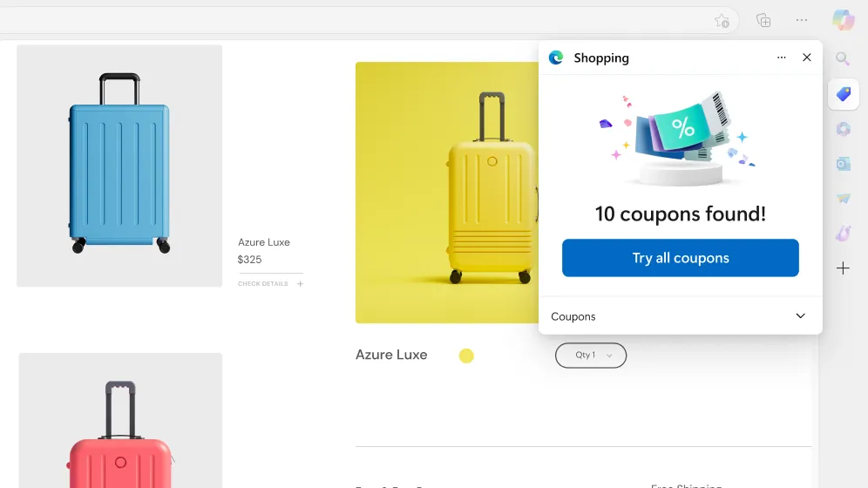This screenshot has width=868, height=488.
Task: Open Copilot from the browser toolbar
Action: (x=843, y=20)
